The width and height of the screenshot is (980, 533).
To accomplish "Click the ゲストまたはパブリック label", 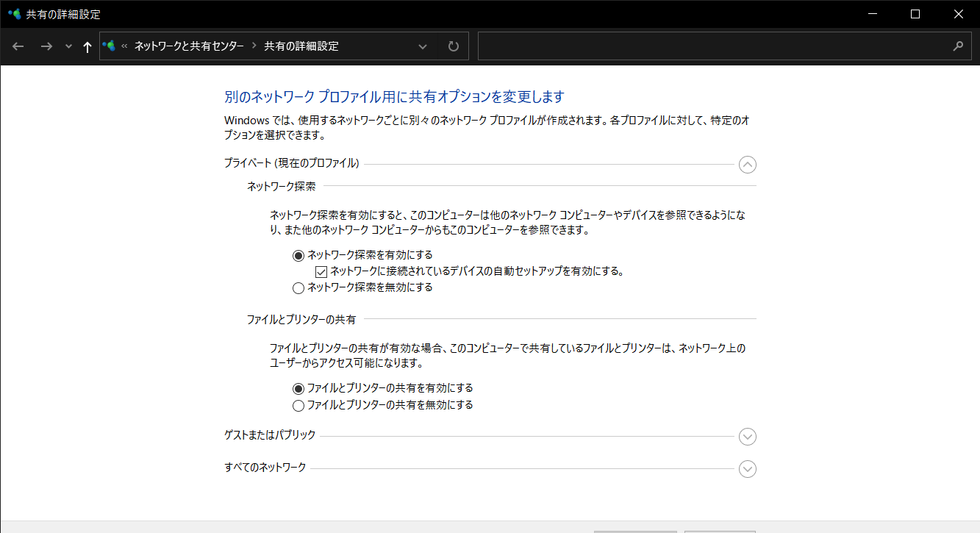I will coord(270,435).
